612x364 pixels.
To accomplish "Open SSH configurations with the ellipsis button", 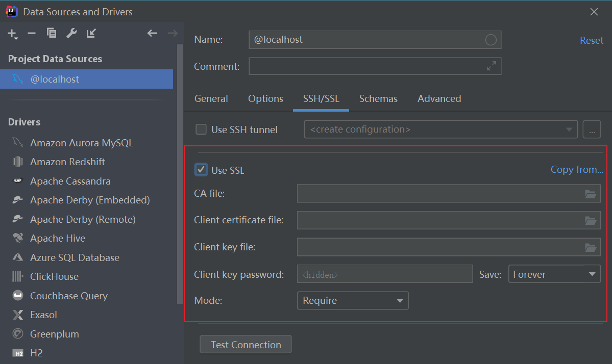I will (x=592, y=129).
